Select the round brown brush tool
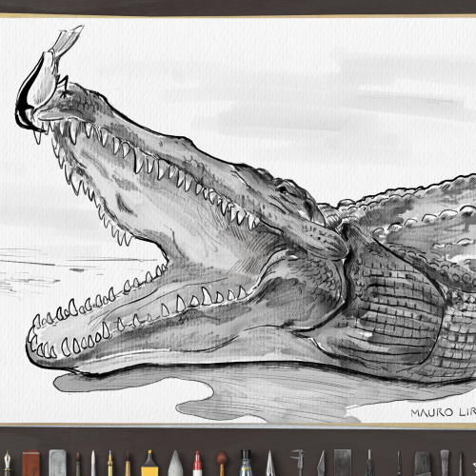The width and height of the screenshot is (476, 476). coord(222,464)
